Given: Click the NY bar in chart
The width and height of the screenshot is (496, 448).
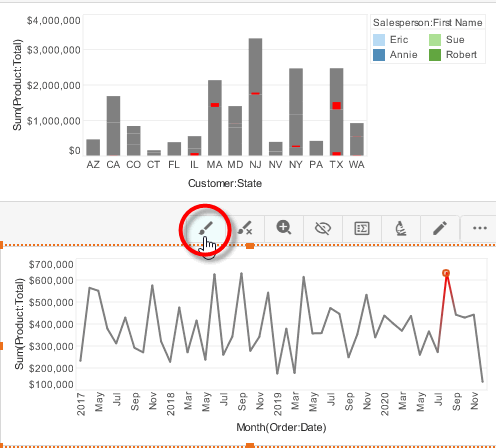Looking at the screenshot, I should pos(296,112).
